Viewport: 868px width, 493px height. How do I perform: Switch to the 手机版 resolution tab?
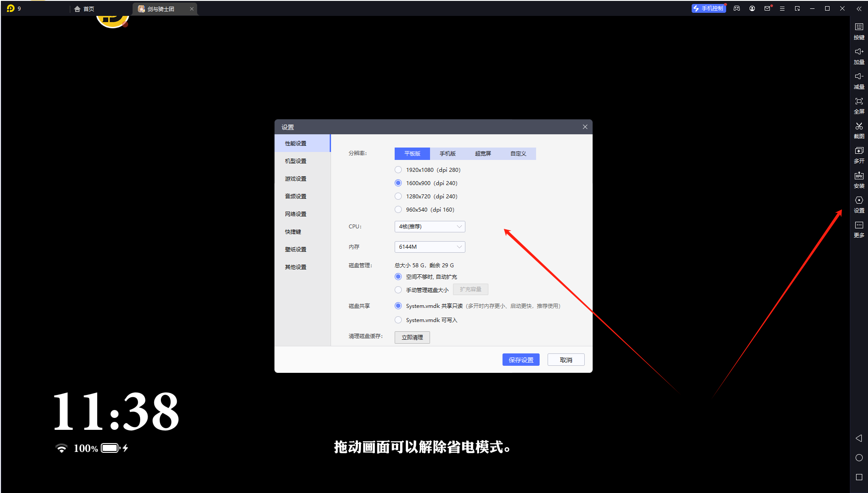pyautogui.click(x=447, y=153)
